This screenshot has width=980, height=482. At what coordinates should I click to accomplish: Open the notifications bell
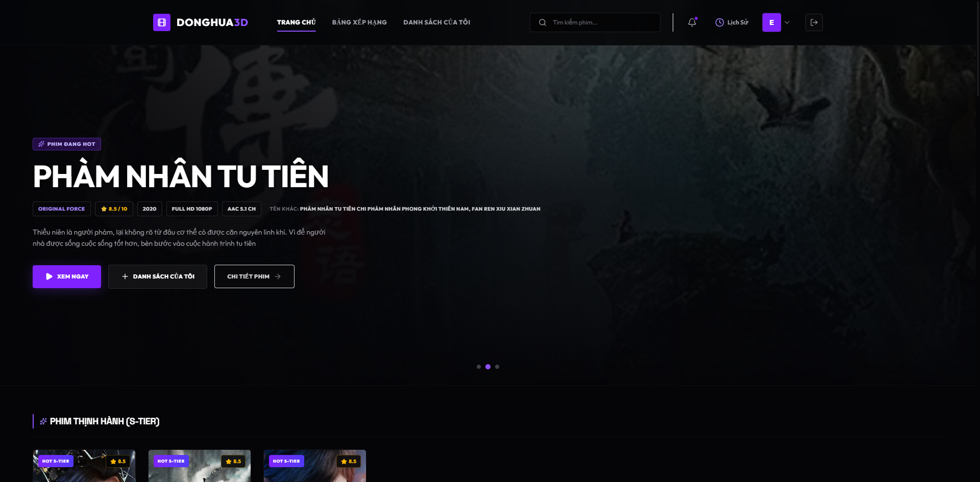[692, 22]
